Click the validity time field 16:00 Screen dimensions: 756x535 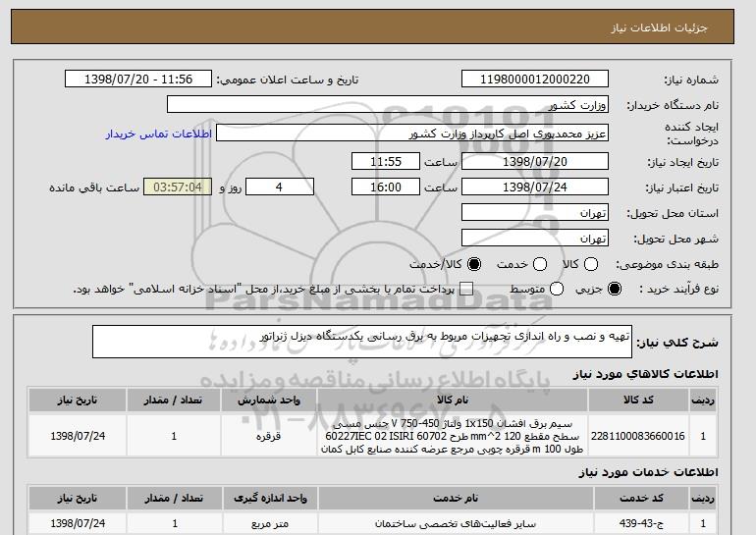[x=386, y=187]
